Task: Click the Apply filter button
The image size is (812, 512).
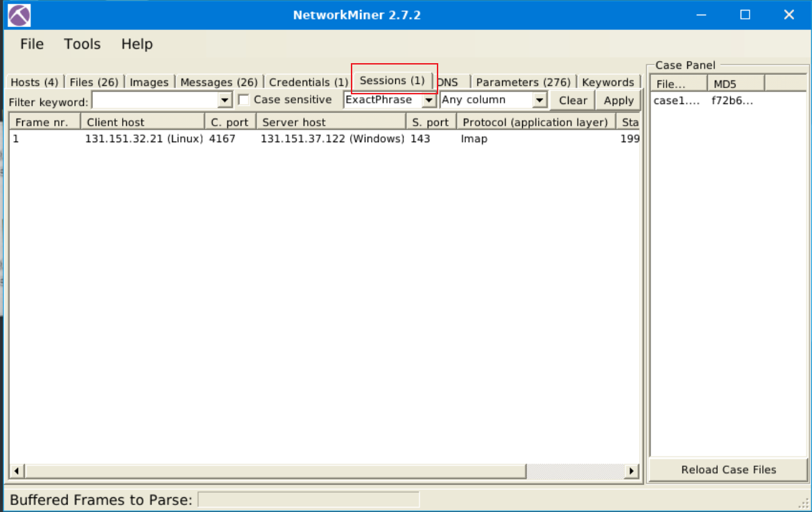Action: pos(619,101)
